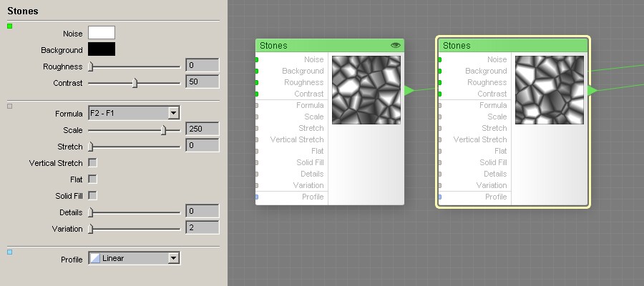This screenshot has width=644, height=286.
Task: Click the green section marker above Noise property
Action: pos(9,26)
